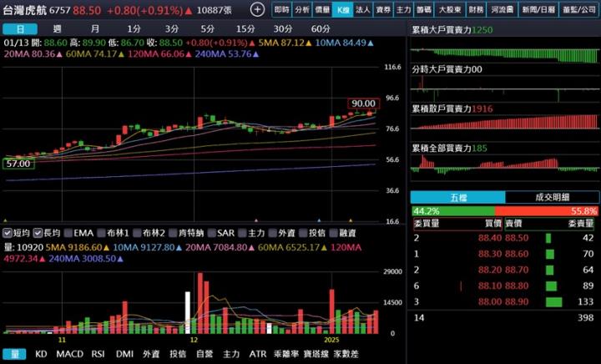Select the ask price 88.90 with 133 volume

pos(549,302)
